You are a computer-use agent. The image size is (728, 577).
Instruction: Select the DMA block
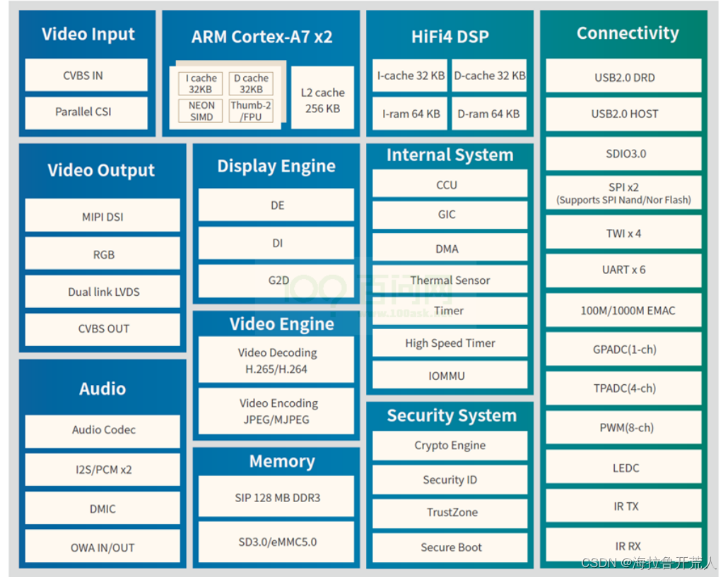450,247
